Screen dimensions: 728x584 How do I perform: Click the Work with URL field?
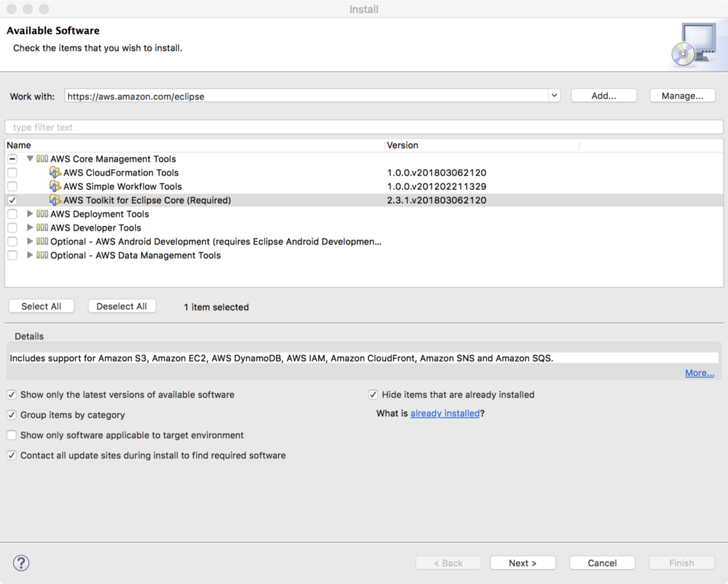pyautogui.click(x=306, y=96)
